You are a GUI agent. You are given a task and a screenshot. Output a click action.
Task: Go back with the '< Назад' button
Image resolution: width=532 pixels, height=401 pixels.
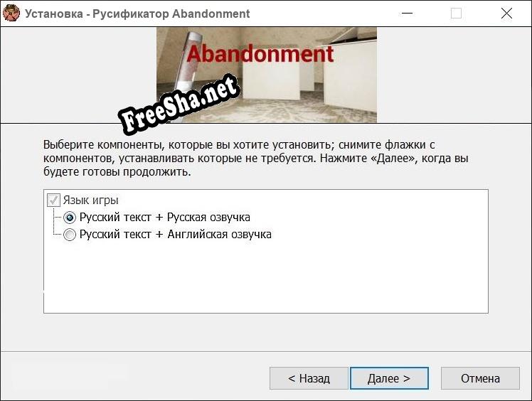tap(309, 378)
